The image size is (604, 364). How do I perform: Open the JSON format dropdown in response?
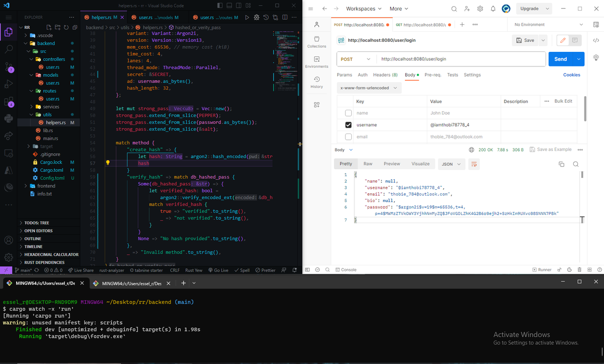(x=450, y=164)
